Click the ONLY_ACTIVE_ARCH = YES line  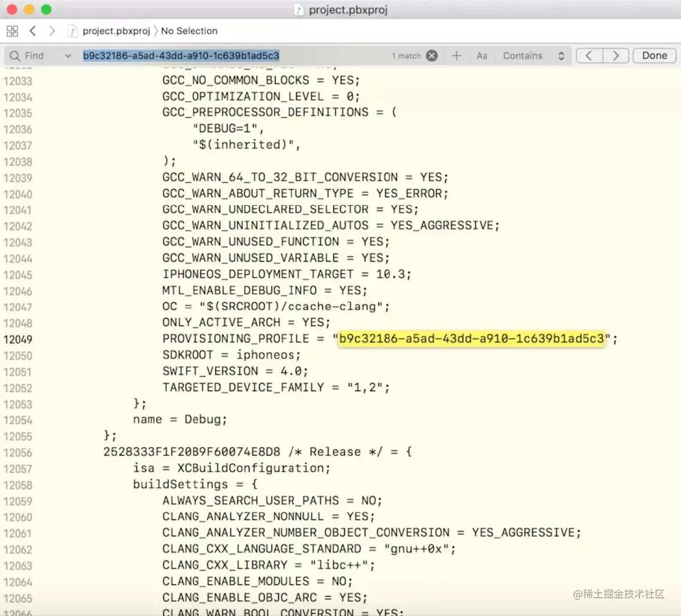[x=246, y=322]
